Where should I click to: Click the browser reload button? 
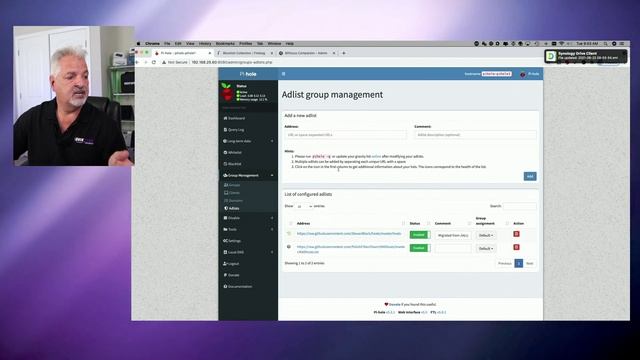pos(154,62)
